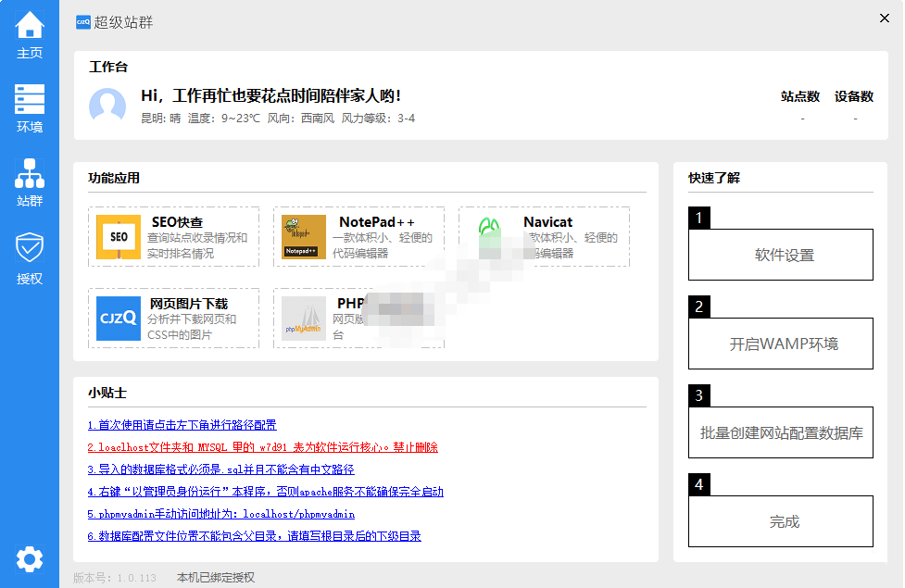The image size is (905, 588).
Task: Click the 开启WAMP环境 button
Action: pyautogui.click(x=780, y=344)
